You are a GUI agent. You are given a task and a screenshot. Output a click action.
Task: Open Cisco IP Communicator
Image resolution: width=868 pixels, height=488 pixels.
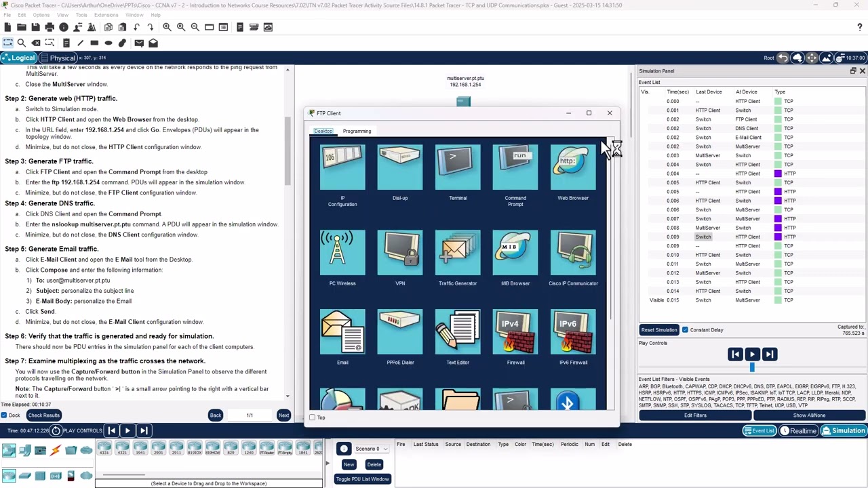tap(573, 253)
